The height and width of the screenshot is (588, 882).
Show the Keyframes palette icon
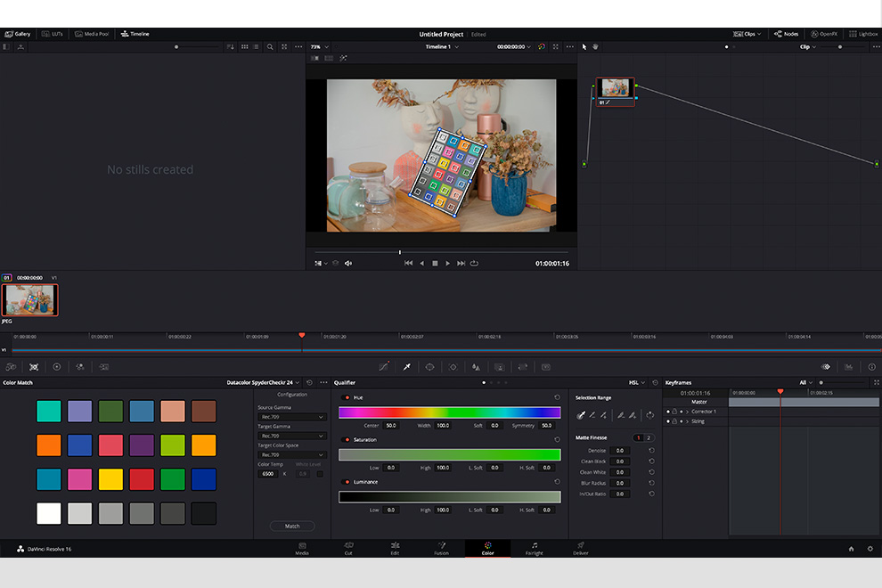click(x=825, y=367)
